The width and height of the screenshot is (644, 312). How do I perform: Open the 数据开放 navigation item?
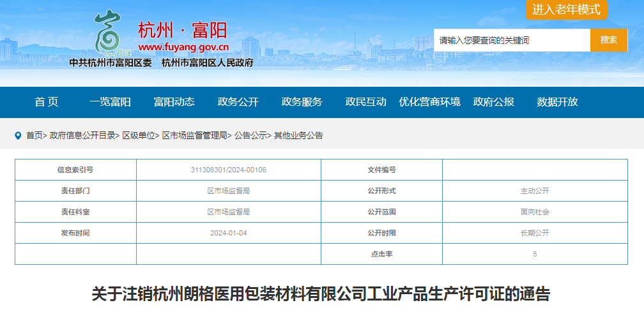coord(557,102)
